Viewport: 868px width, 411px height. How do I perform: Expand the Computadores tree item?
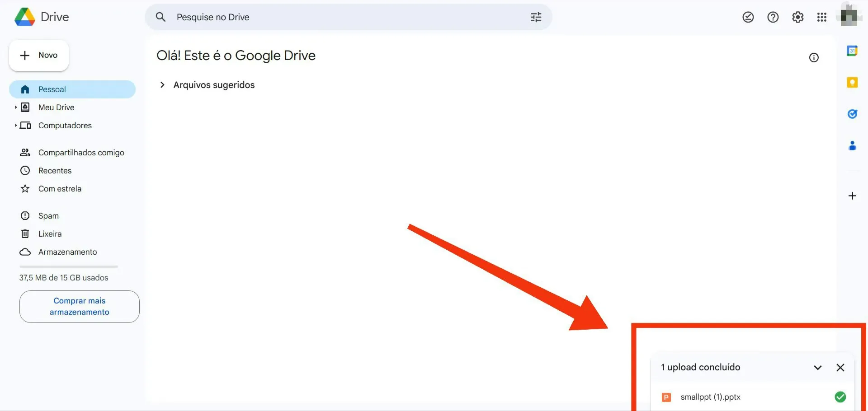pyautogui.click(x=15, y=125)
